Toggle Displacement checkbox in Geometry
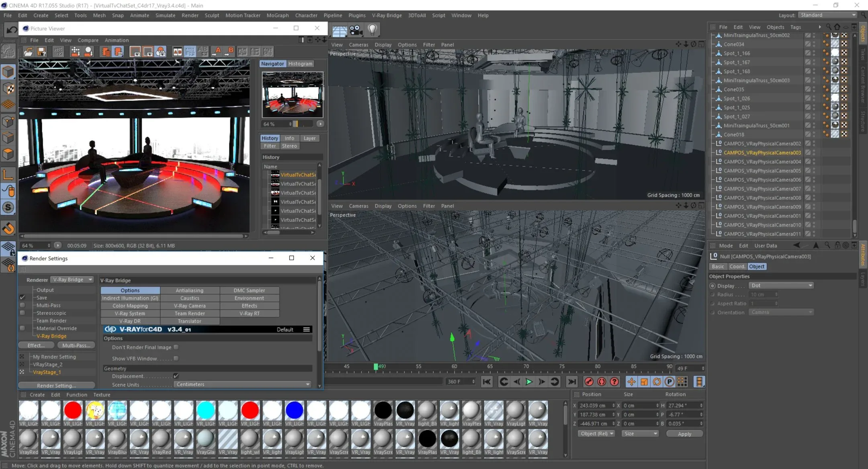The height and width of the screenshot is (469, 868). coord(175,376)
